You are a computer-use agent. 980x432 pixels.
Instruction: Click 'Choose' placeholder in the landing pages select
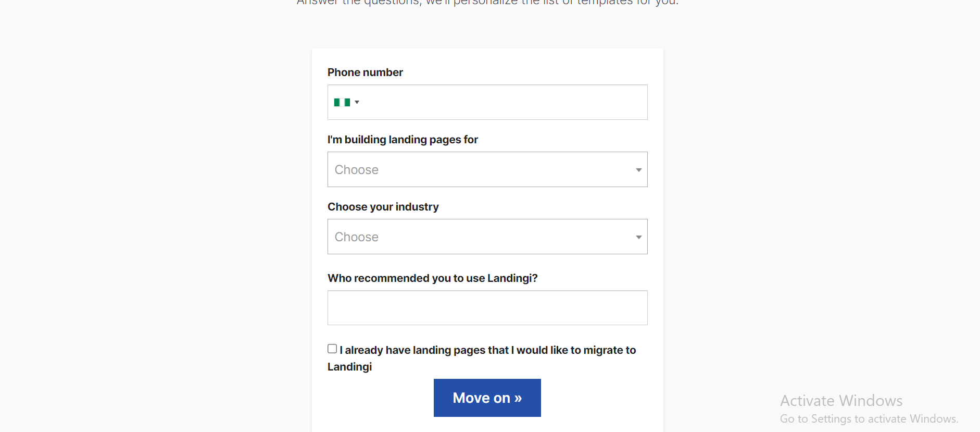[x=357, y=170]
